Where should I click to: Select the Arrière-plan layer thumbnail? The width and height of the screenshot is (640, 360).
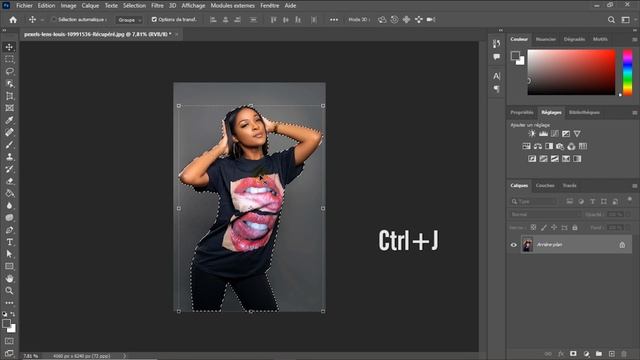point(527,245)
